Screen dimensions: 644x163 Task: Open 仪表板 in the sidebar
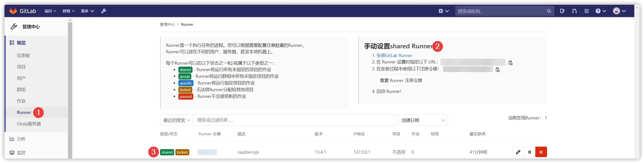coord(24,55)
